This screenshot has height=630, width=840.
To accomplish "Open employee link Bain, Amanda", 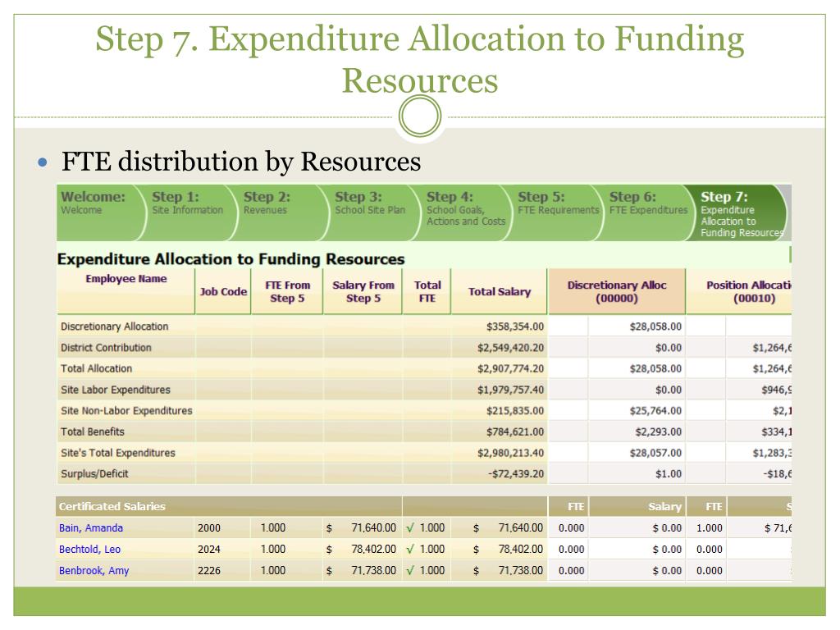I will [91, 527].
